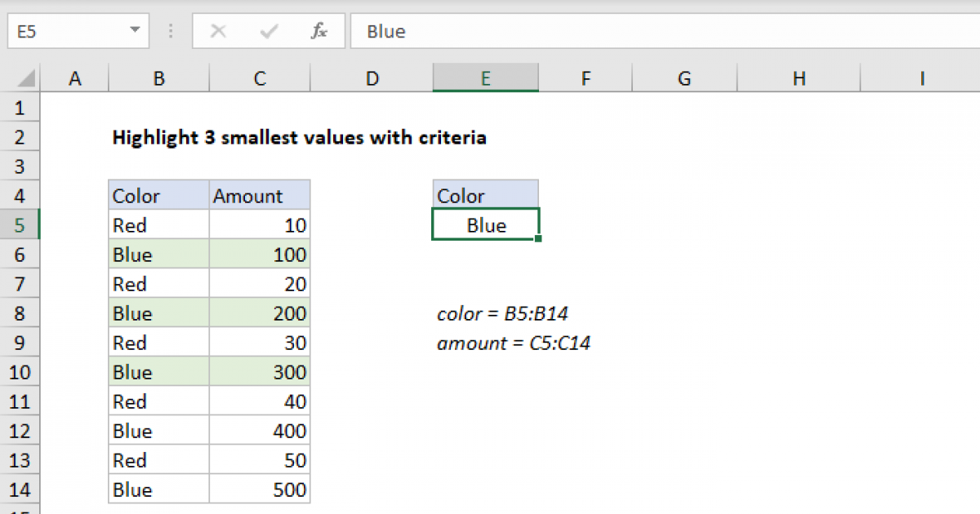
Task: Select column B header
Action: tap(158, 78)
